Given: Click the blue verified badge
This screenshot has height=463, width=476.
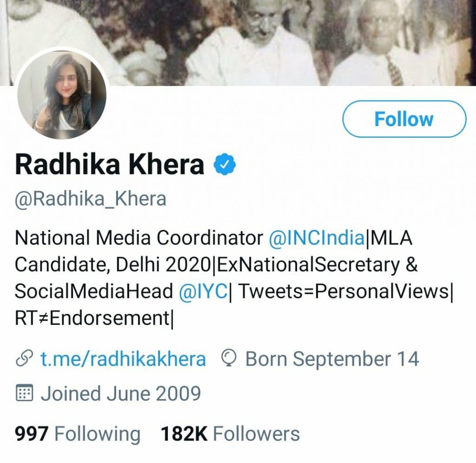Looking at the screenshot, I should click(225, 164).
